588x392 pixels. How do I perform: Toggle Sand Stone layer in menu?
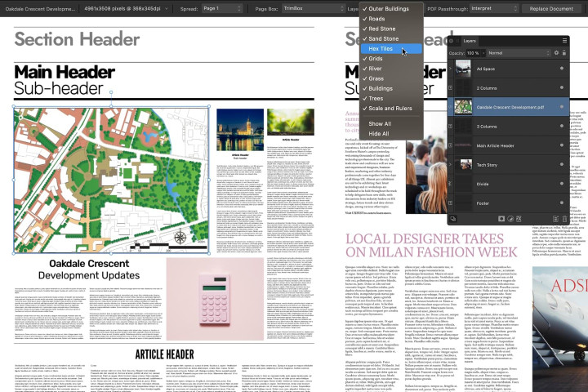click(x=391, y=38)
